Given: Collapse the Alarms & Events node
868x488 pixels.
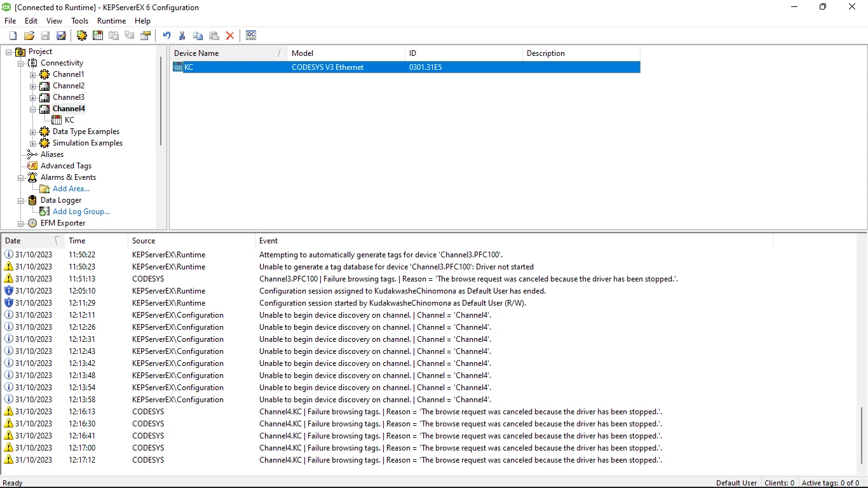Looking at the screenshot, I should point(21,177).
